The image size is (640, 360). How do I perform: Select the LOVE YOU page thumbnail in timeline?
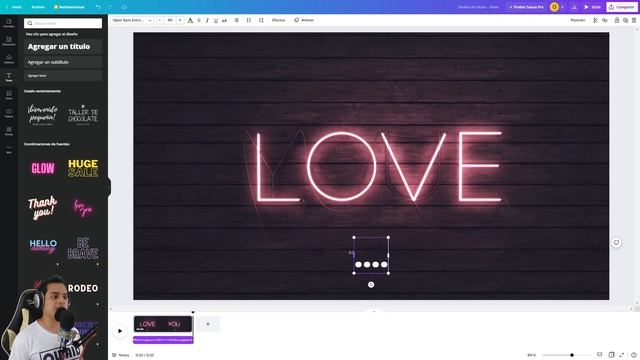pyautogui.click(x=163, y=324)
